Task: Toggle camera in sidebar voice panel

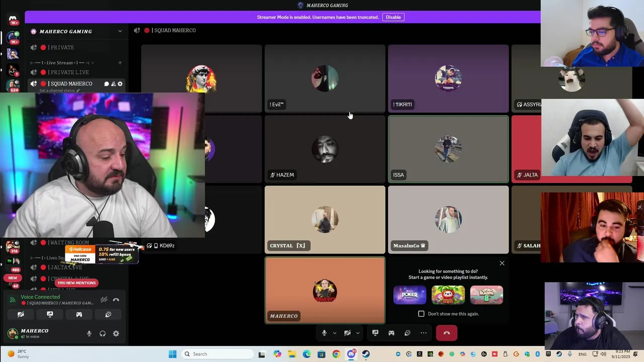Action: click(x=21, y=314)
